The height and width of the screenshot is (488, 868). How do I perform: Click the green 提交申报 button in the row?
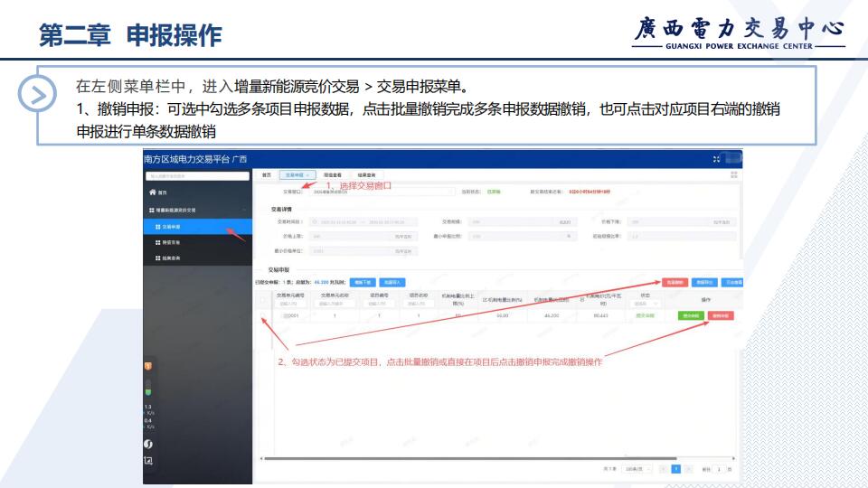pos(692,316)
